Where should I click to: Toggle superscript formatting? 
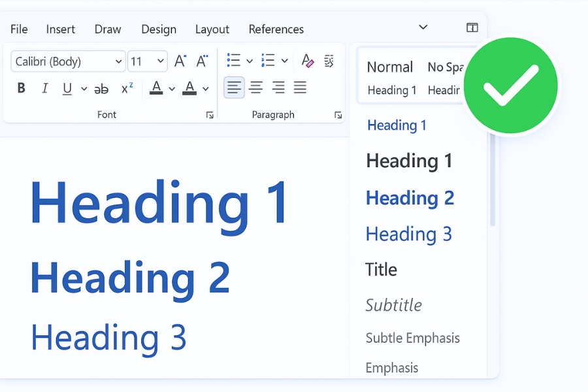125,88
